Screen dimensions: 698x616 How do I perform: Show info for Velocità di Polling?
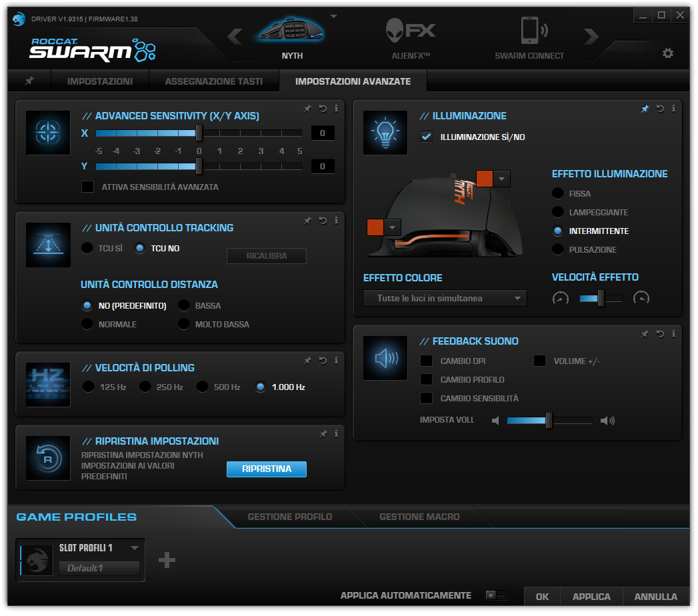coord(336,361)
